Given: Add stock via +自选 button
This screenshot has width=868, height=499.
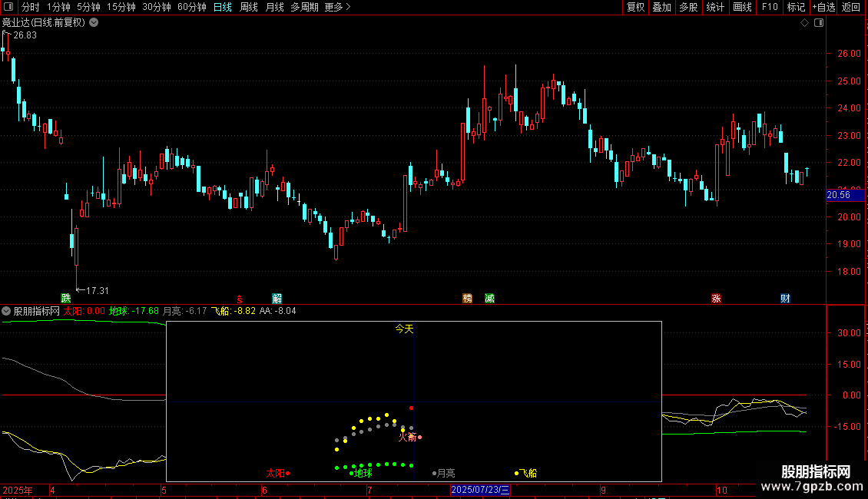Looking at the screenshot, I should (x=823, y=7).
